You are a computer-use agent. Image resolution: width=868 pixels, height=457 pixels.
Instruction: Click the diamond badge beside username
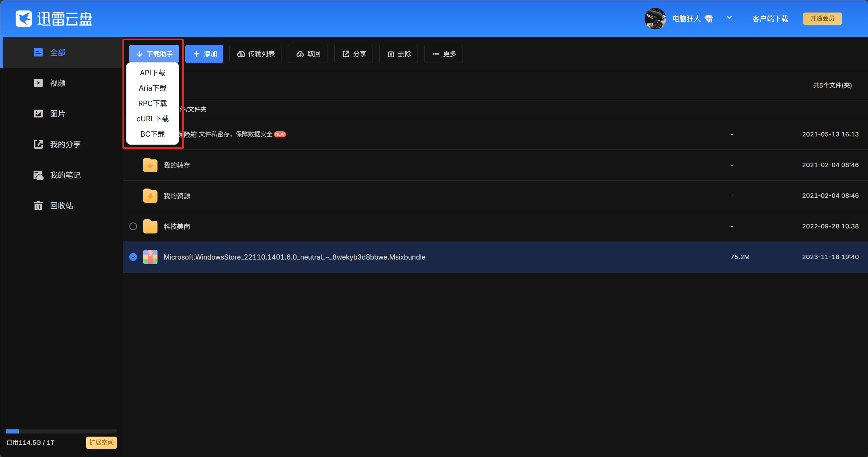coord(709,19)
